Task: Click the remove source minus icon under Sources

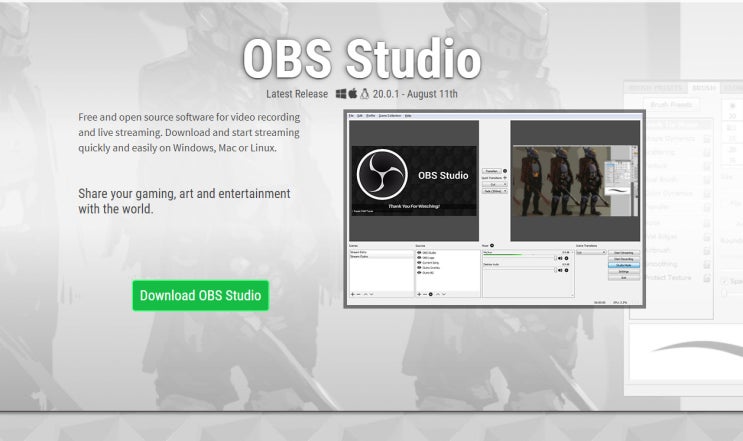Action: pos(425,294)
